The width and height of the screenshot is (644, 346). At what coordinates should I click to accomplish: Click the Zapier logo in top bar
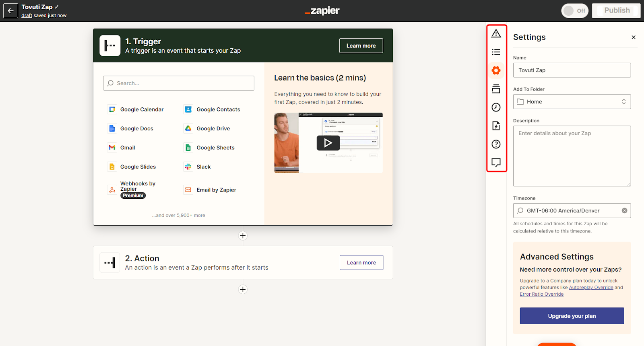[x=322, y=11]
